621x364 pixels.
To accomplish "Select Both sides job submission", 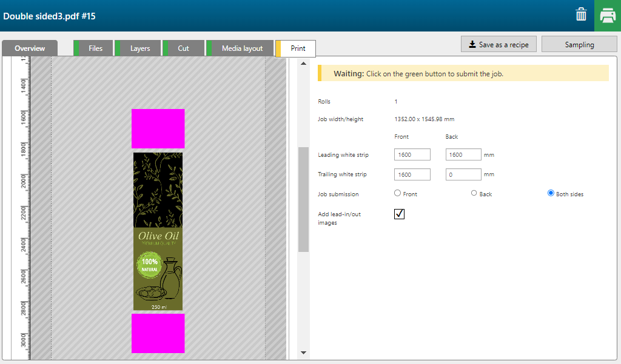I will [551, 193].
